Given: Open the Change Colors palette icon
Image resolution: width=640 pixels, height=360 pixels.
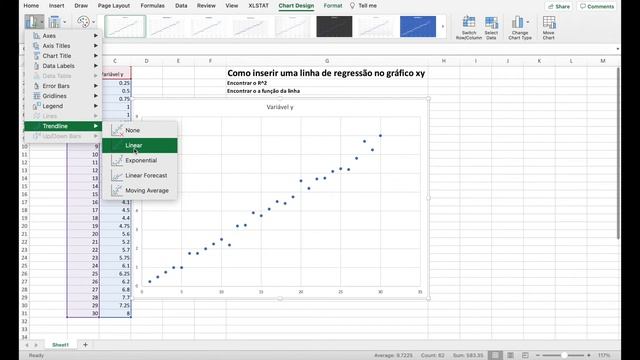Looking at the screenshot, I should pyautogui.click(x=85, y=22).
